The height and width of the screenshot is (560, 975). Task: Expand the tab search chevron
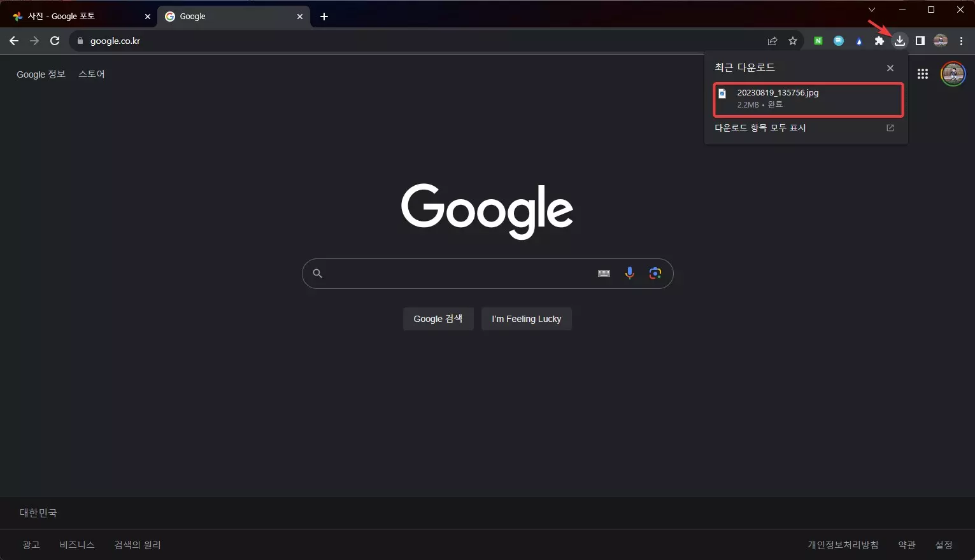coord(872,10)
